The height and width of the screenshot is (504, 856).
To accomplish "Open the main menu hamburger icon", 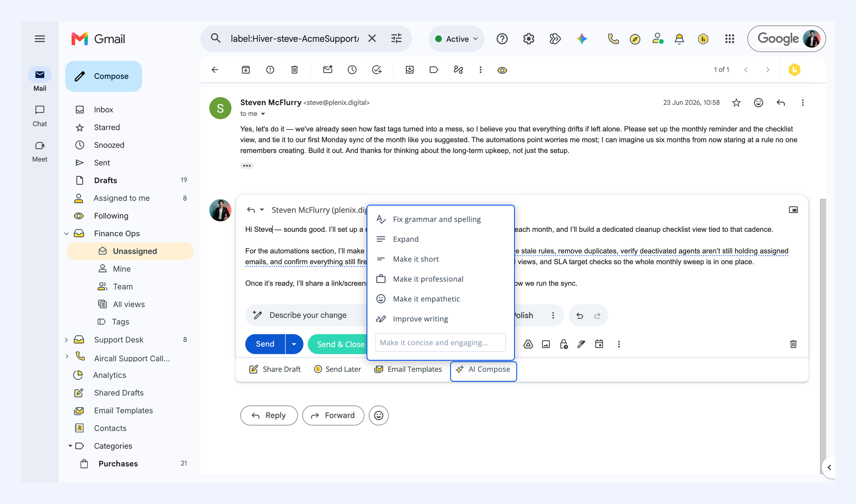I will tap(40, 39).
